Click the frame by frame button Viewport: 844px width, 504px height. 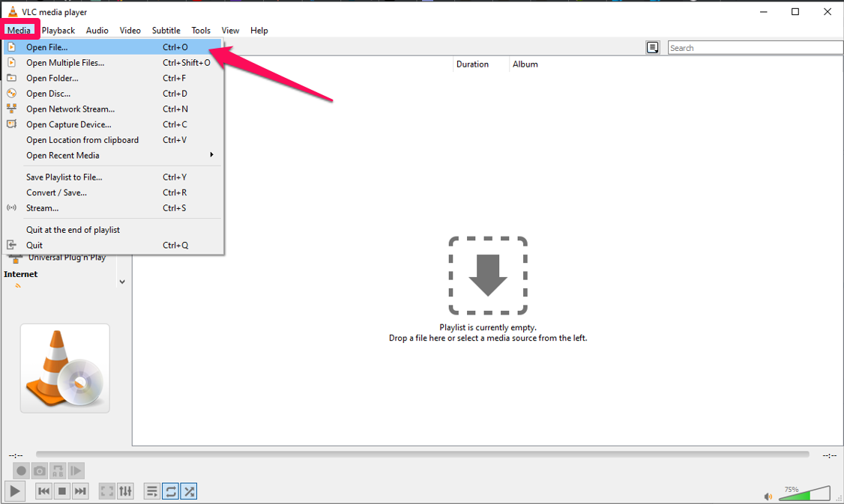point(76,471)
